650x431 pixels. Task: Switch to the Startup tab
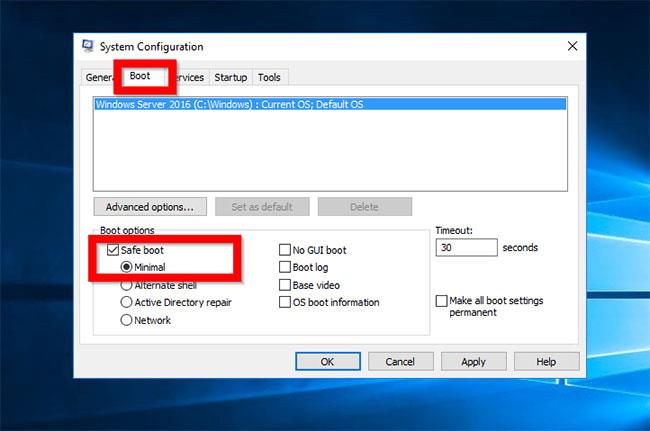230,77
